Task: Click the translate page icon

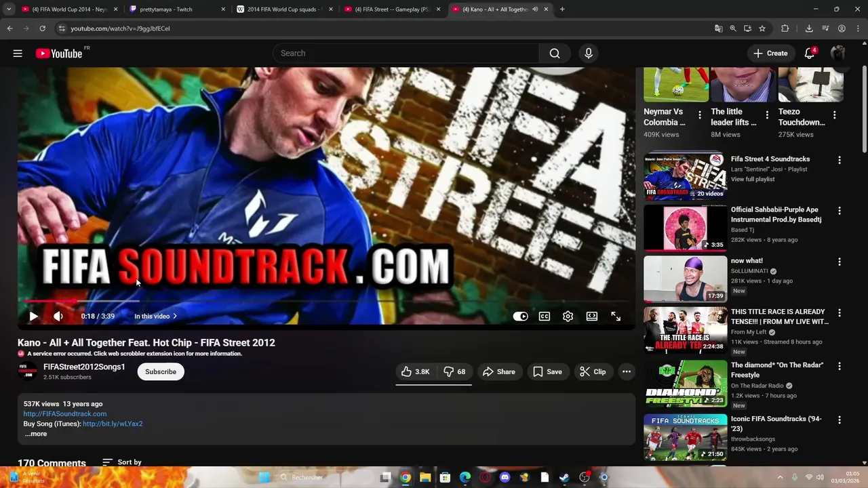Action: [x=718, y=28]
